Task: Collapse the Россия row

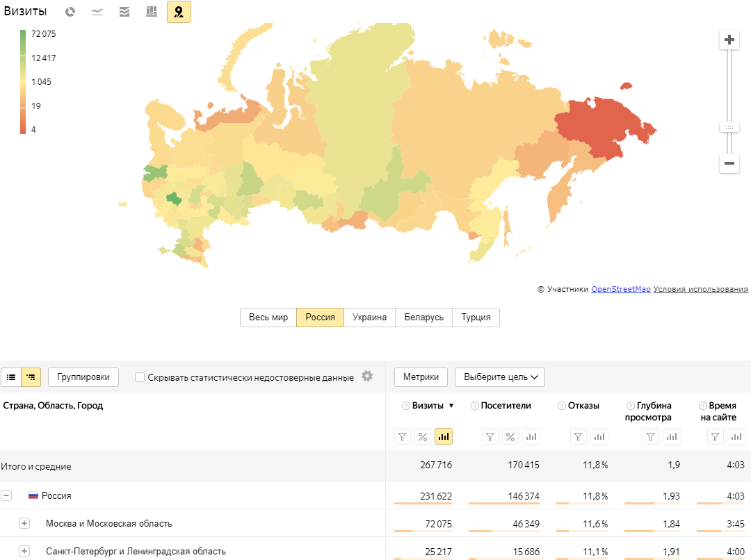Action: 6,495
